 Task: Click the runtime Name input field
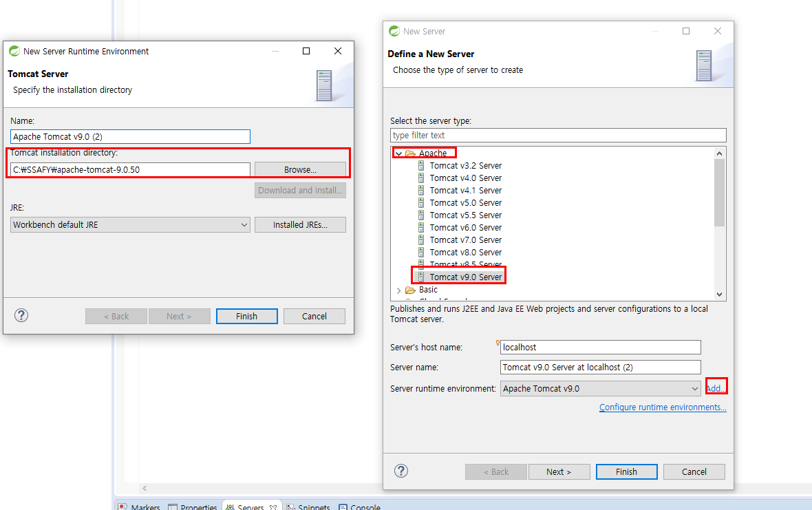point(130,137)
